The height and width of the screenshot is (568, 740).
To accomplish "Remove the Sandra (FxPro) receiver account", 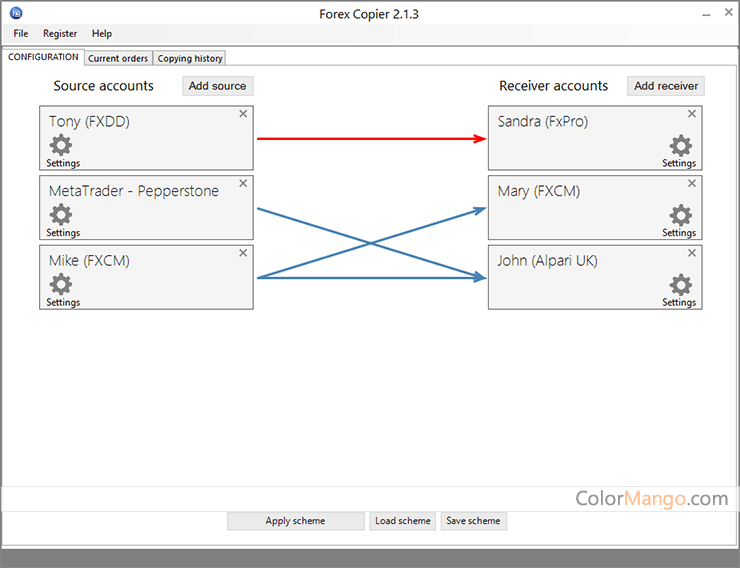I will (x=692, y=114).
